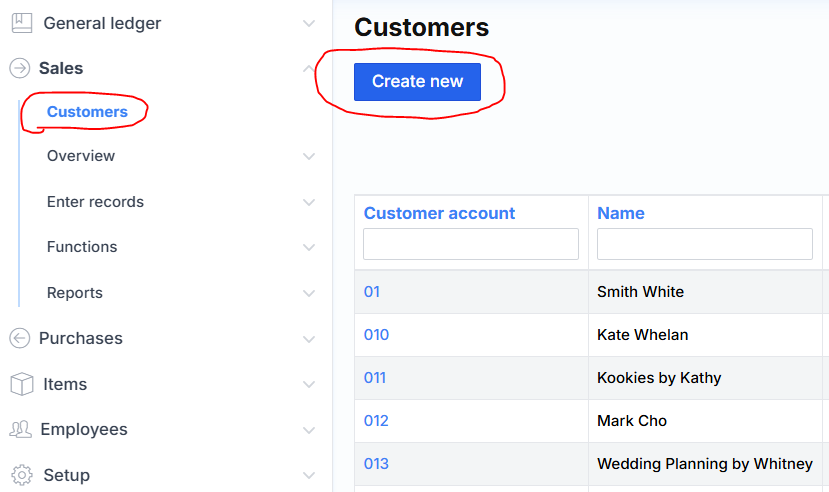Sort by Customer account column header

click(439, 213)
